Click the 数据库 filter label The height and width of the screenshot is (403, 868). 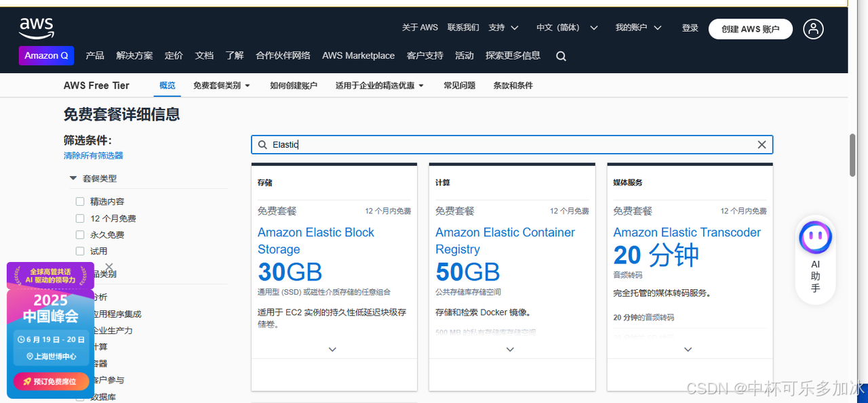tap(104, 397)
